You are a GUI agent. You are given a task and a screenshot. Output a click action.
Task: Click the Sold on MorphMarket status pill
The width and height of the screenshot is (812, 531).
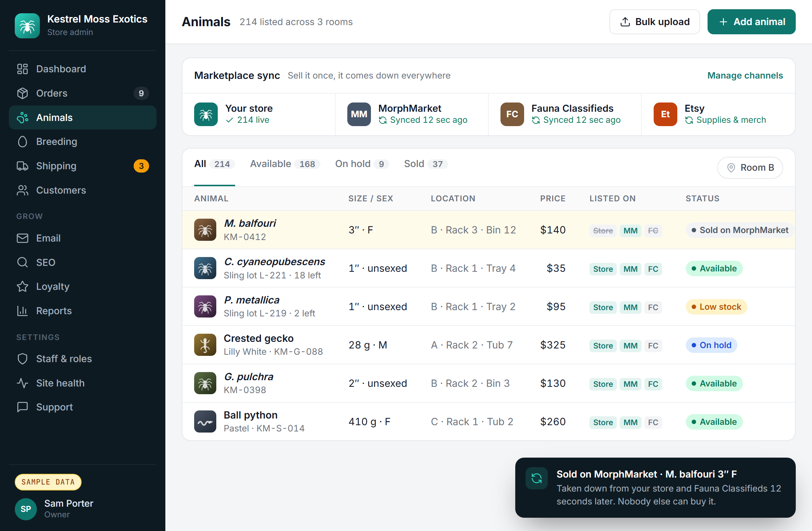click(740, 230)
